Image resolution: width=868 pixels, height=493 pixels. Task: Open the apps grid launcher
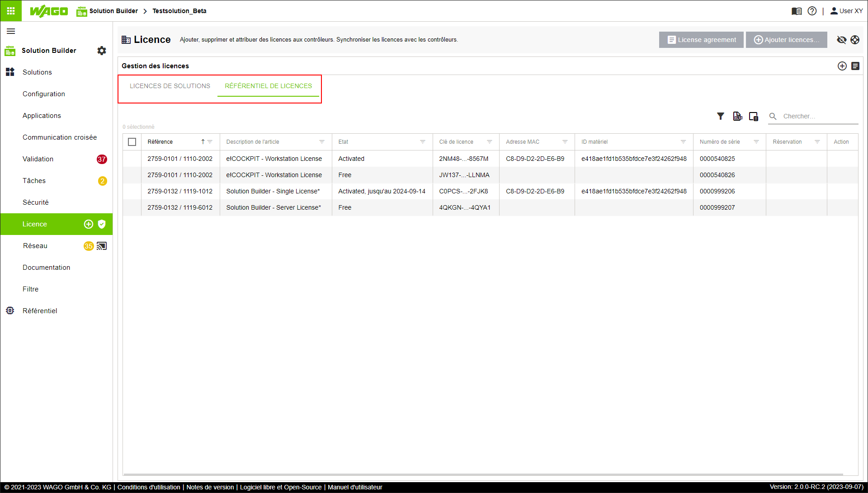point(11,11)
